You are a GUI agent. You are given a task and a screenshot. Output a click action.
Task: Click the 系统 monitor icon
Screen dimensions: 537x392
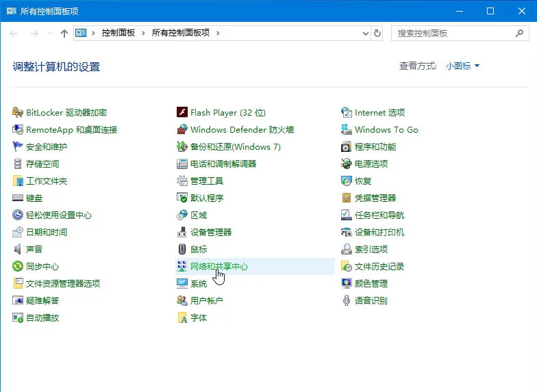tap(182, 283)
